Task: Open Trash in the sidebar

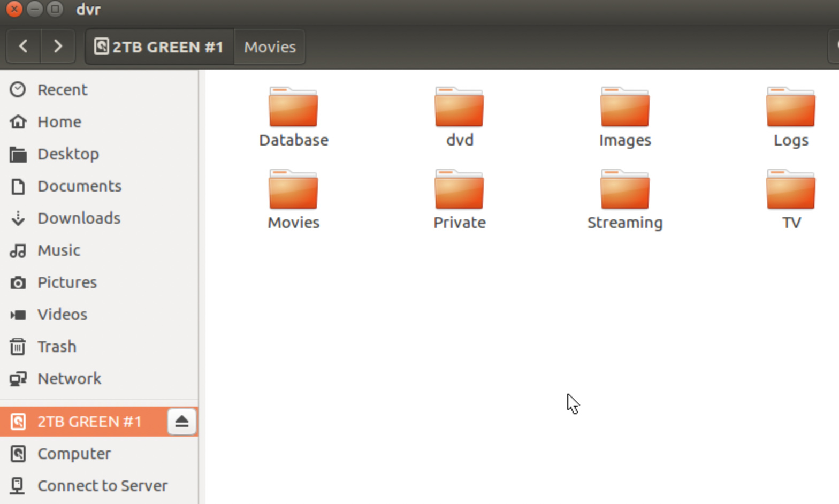Action: point(57,347)
